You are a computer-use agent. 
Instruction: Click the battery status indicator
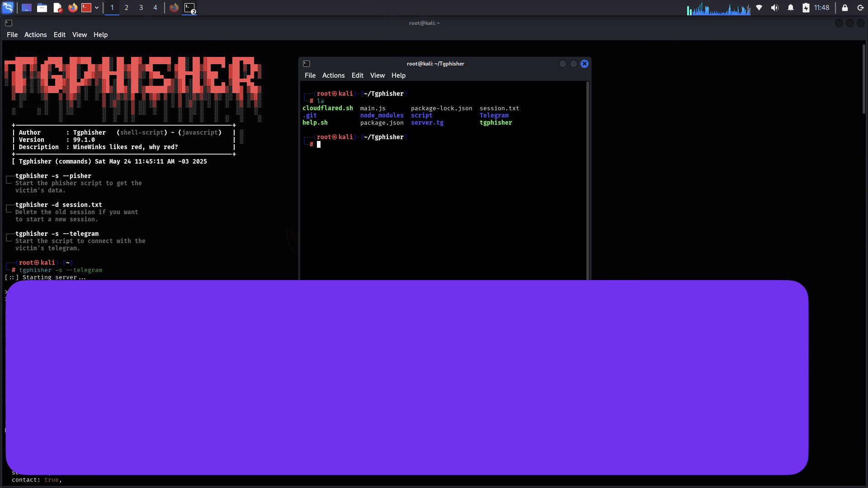click(806, 8)
